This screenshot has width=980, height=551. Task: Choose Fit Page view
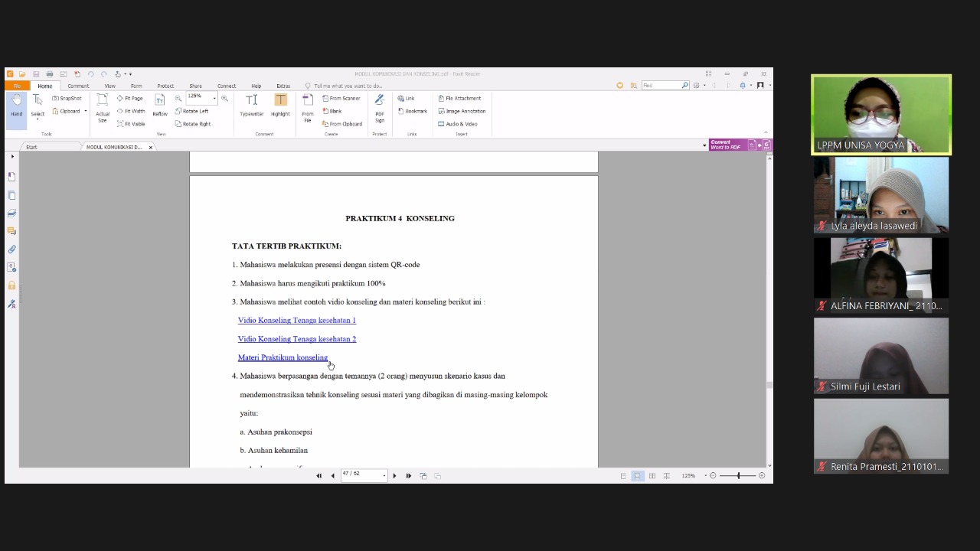pyautogui.click(x=130, y=98)
